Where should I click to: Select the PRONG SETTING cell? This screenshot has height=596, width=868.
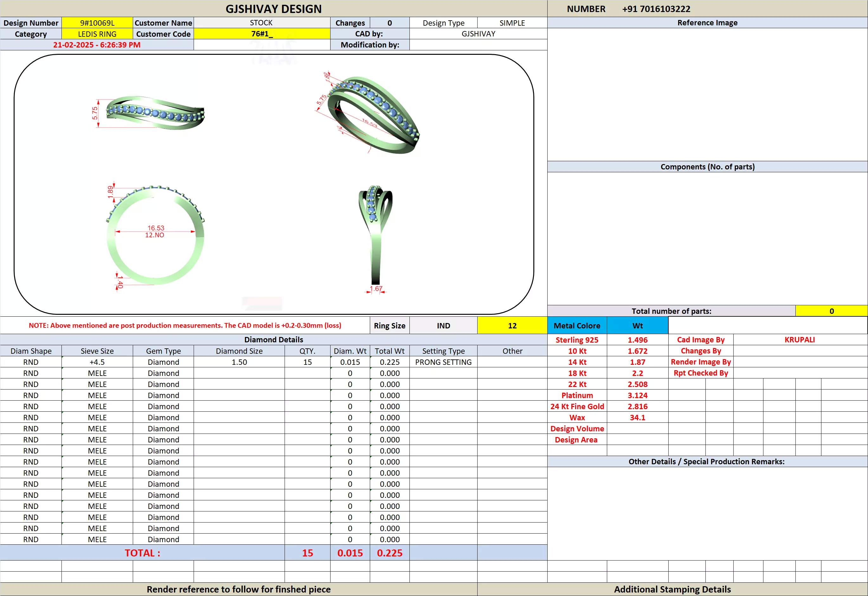click(443, 362)
